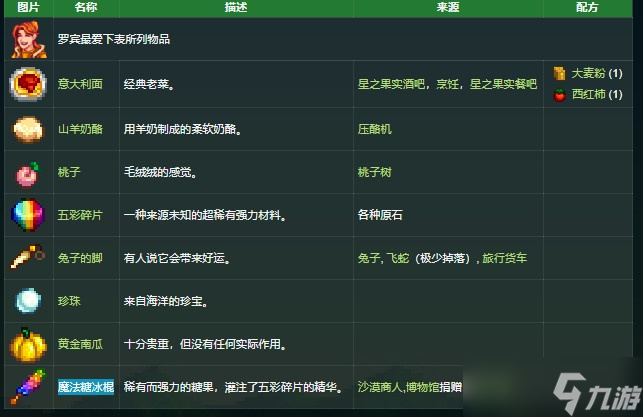Click the magic rock candy icon
Image resolution: width=643 pixels, height=417 pixels.
(28, 387)
